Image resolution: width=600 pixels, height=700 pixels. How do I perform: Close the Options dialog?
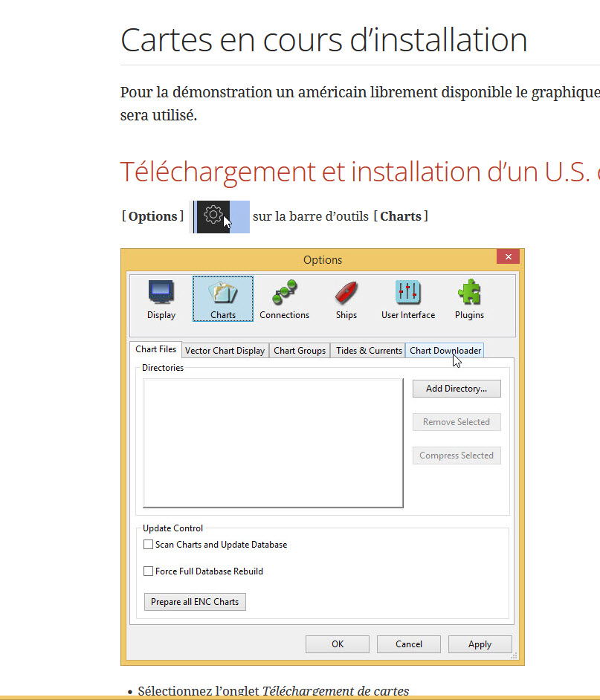508,256
